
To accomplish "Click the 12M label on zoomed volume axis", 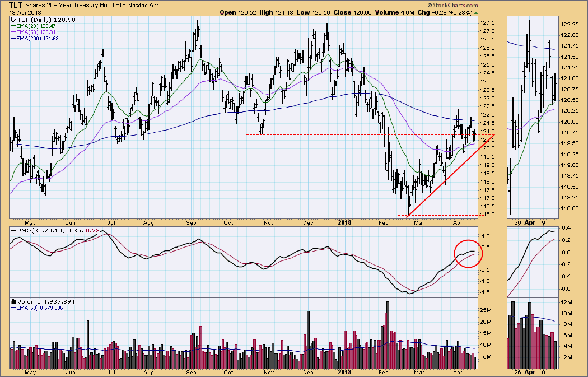I will click(566, 302).
